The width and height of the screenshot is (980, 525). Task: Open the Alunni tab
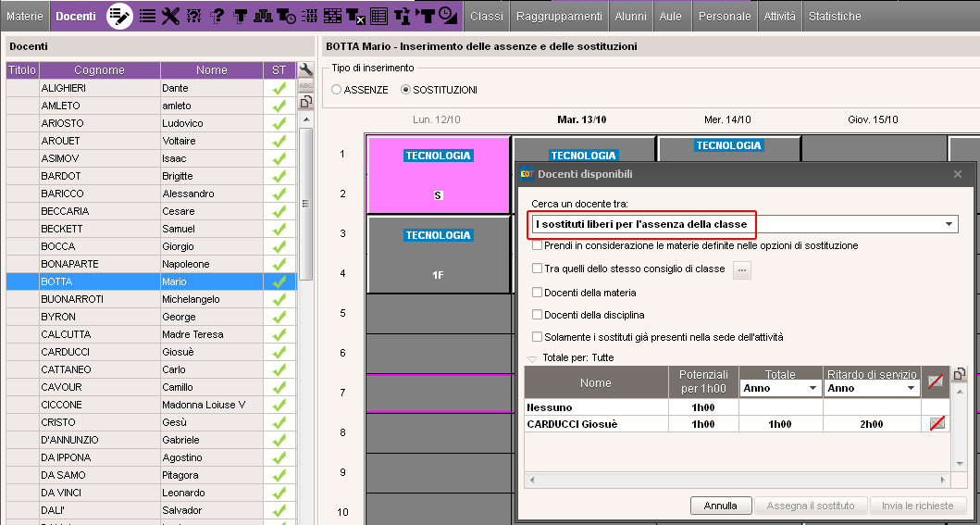coord(631,17)
